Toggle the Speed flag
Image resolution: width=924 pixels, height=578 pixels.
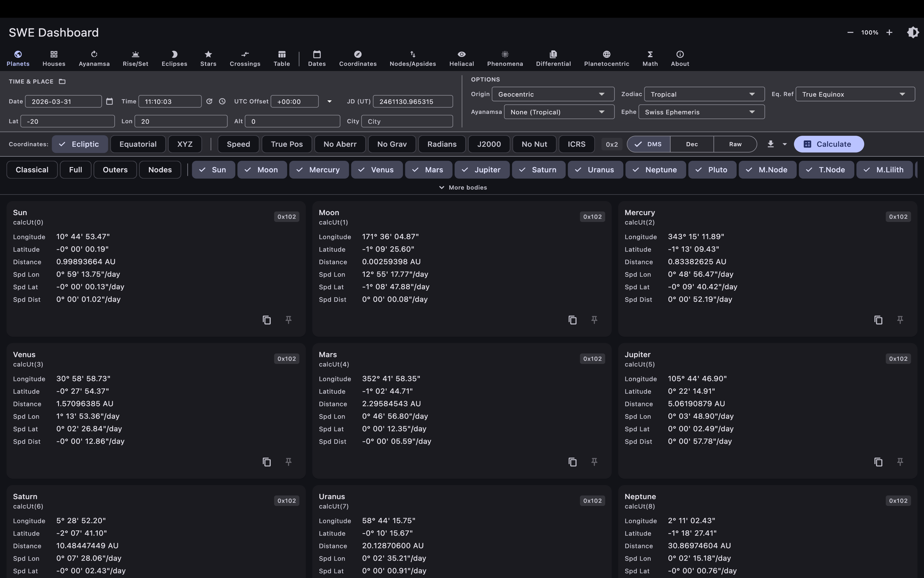[238, 144]
